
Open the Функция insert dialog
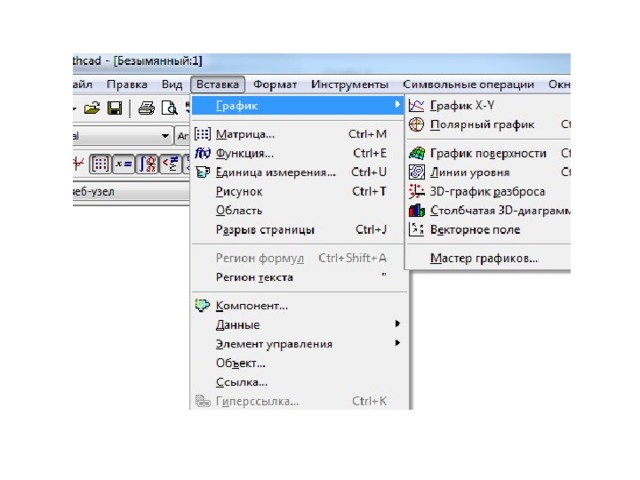[244, 153]
